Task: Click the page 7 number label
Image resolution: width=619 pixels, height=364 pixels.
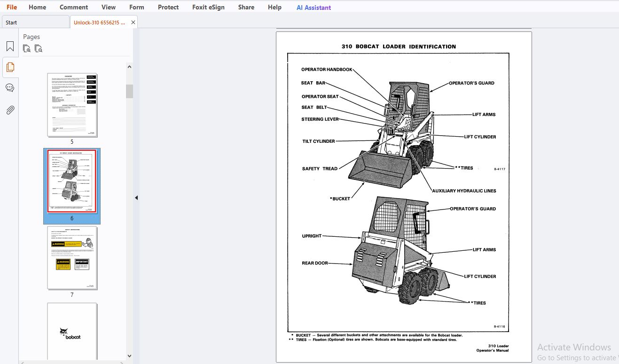Action: point(72,294)
